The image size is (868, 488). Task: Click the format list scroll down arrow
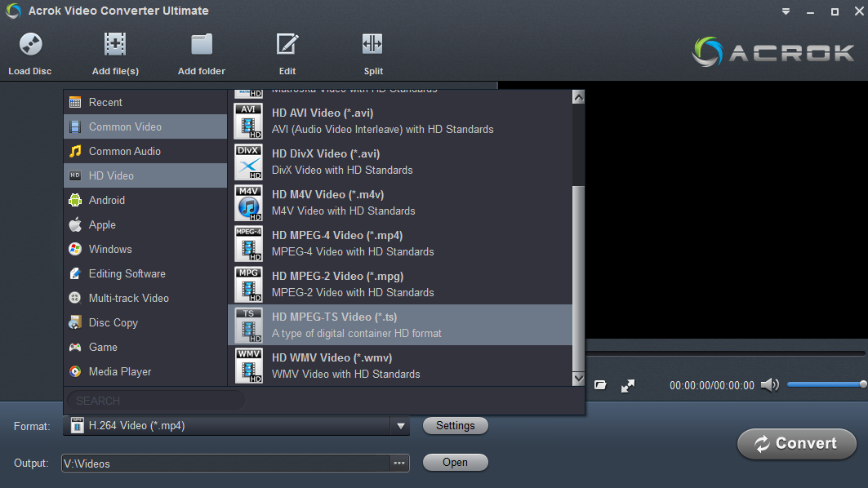click(578, 379)
